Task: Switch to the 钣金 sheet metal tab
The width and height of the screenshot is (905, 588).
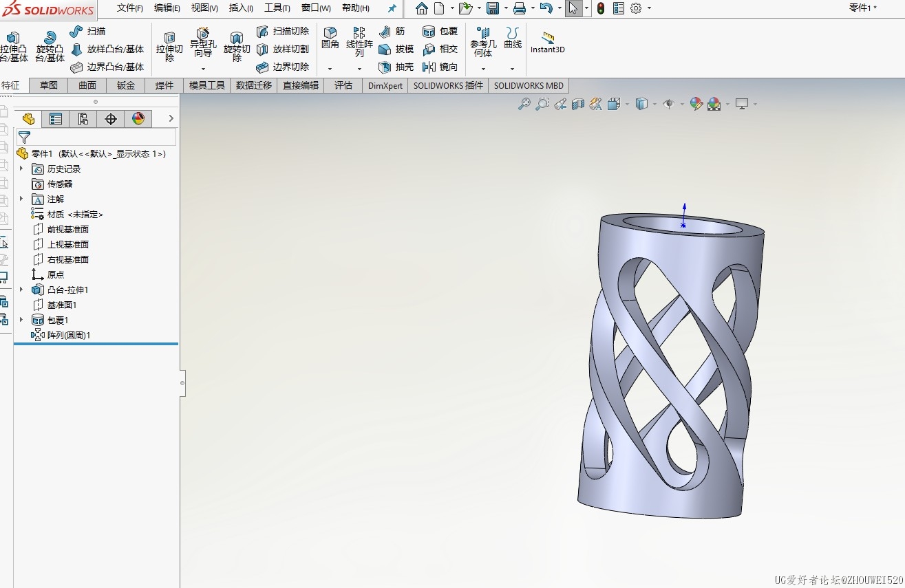Action: coord(126,85)
